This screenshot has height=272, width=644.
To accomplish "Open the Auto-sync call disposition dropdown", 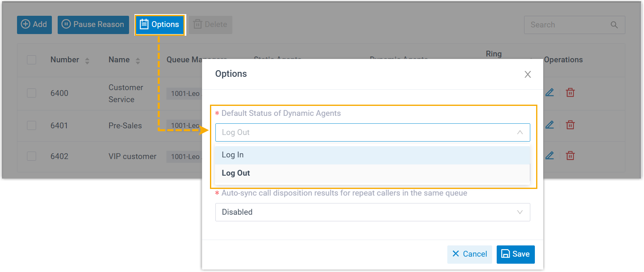I will pyautogui.click(x=372, y=212).
